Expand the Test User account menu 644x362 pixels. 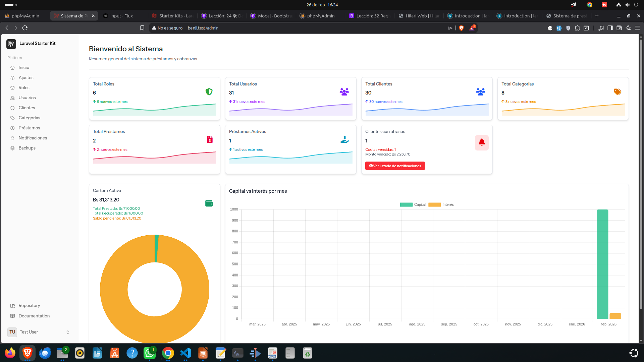(40, 332)
